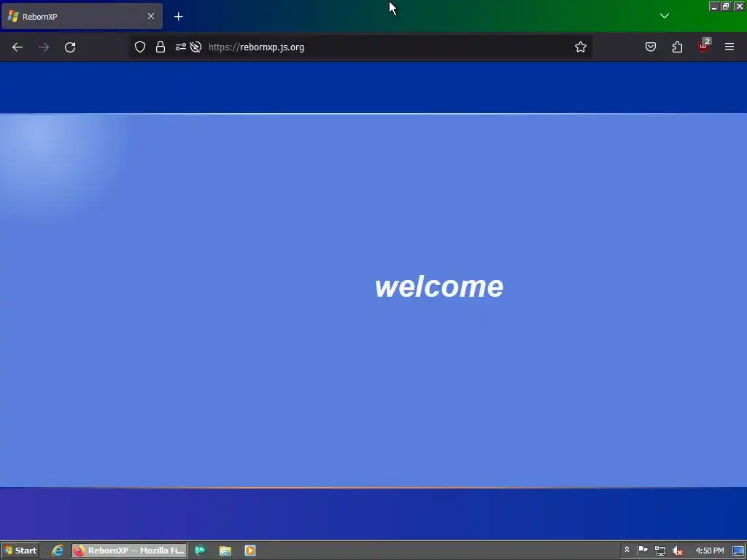Open the tracking protection shield icon
Screen dimensions: 747x560
[x=139, y=47]
